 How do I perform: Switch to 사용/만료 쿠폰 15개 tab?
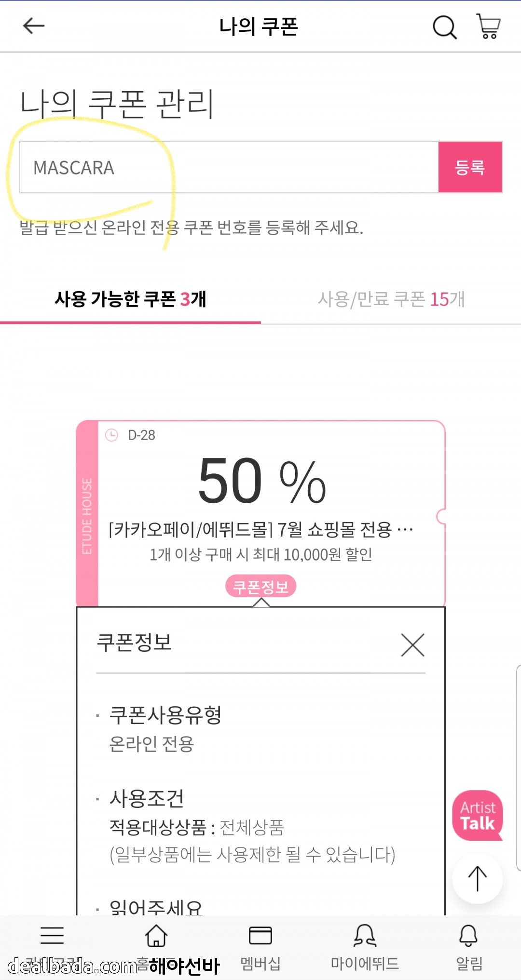(391, 299)
